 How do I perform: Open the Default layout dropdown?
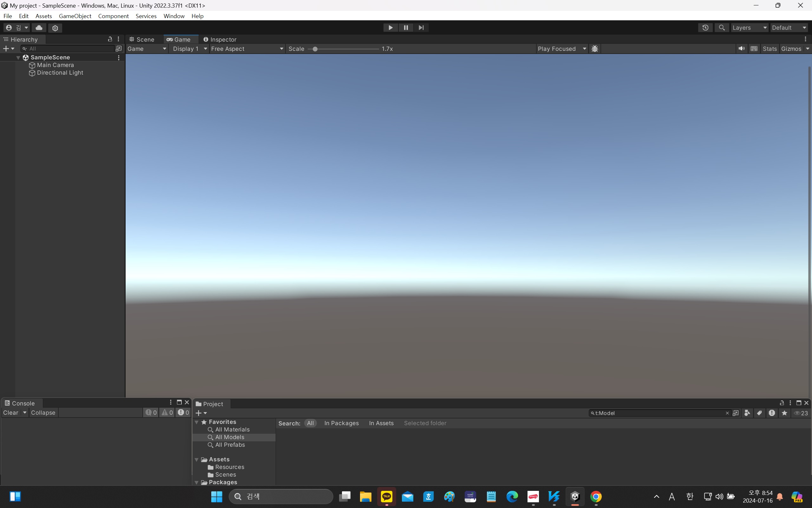tap(789, 28)
